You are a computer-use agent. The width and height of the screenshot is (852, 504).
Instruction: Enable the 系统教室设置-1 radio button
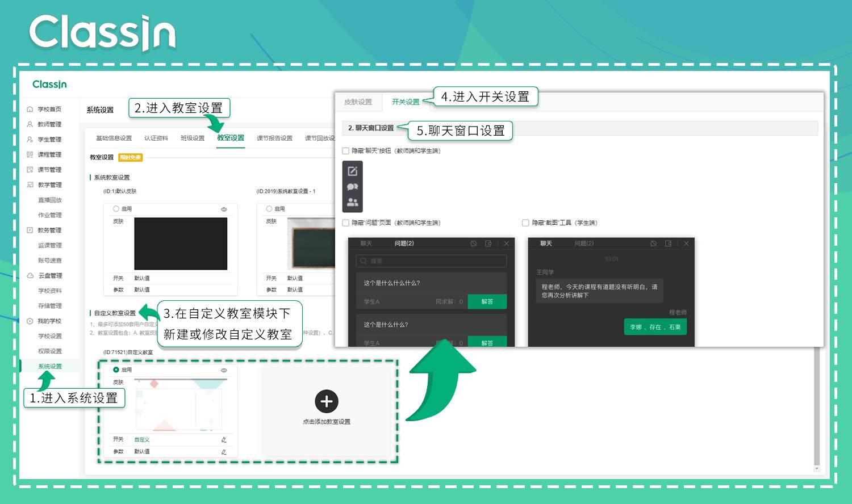point(269,209)
